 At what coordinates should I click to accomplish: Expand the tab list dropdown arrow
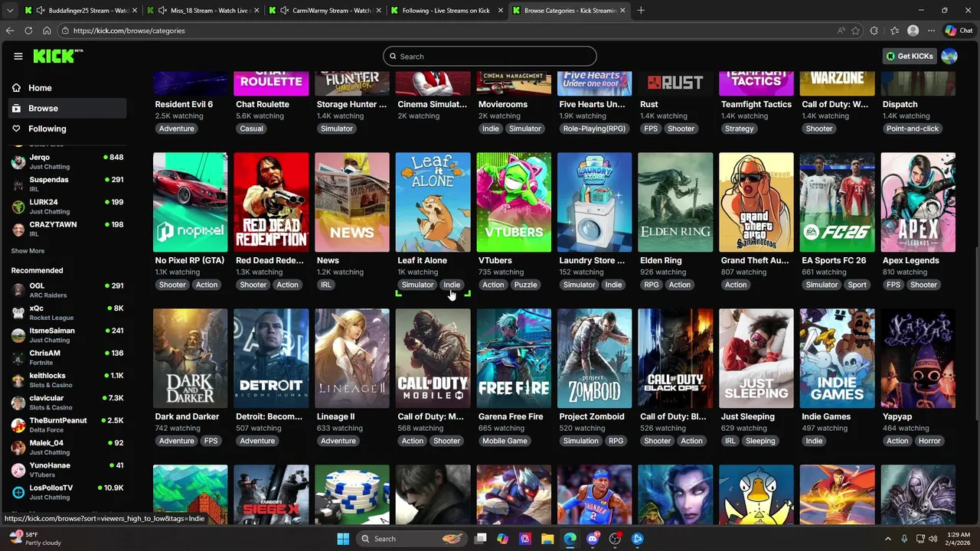click(x=10, y=11)
